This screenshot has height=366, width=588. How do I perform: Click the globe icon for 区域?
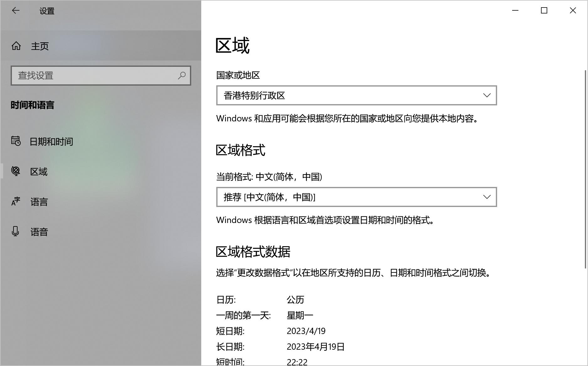[x=16, y=172]
